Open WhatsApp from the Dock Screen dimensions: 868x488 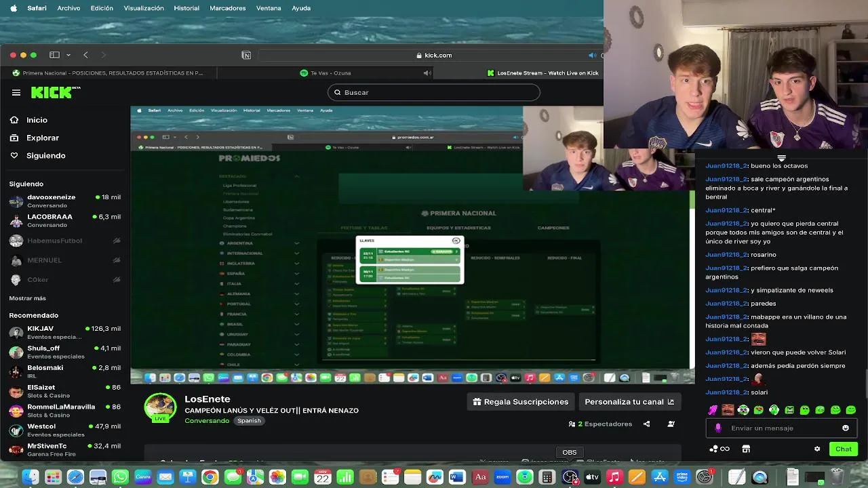coord(120,477)
